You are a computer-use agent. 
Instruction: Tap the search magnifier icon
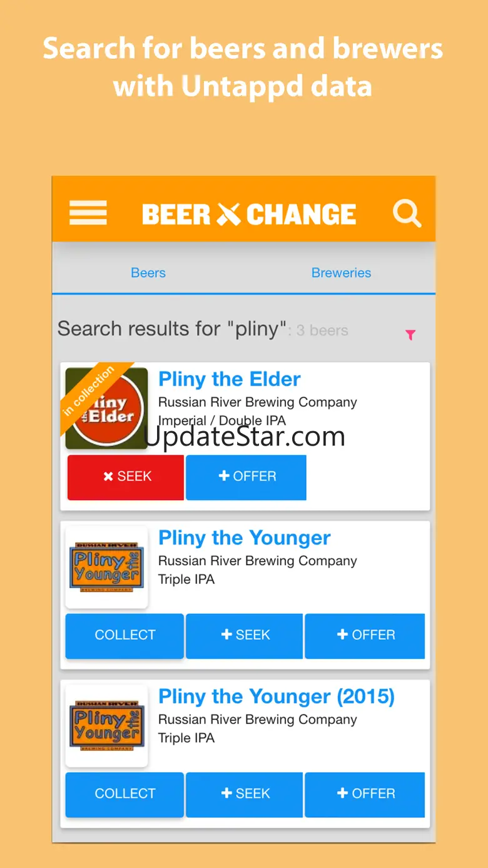407,213
